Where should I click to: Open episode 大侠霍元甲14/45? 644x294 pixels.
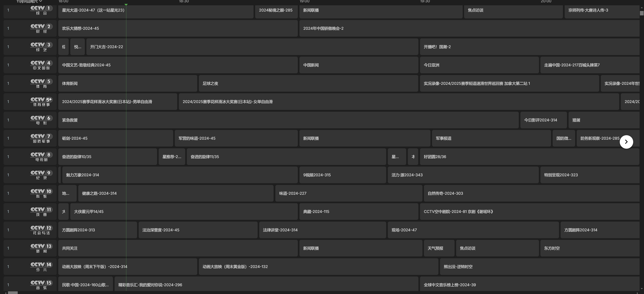[x=184, y=212]
